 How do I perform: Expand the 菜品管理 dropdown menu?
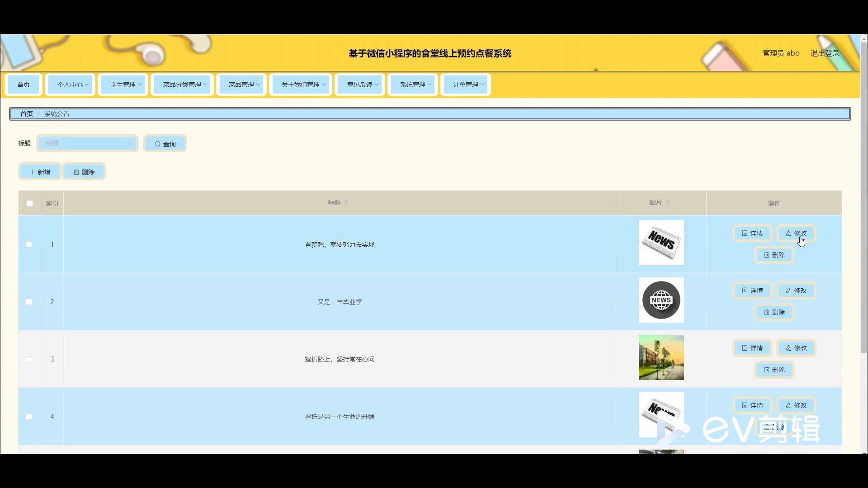pos(241,84)
